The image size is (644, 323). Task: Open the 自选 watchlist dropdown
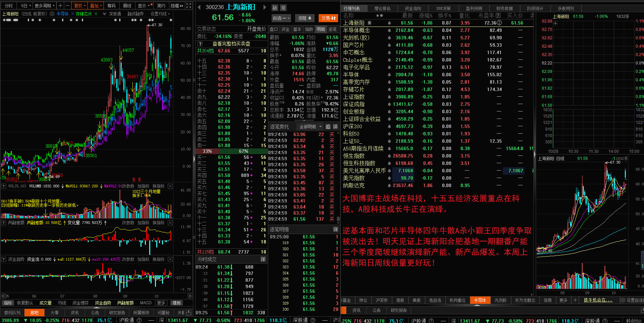pyautogui.click(x=281, y=18)
